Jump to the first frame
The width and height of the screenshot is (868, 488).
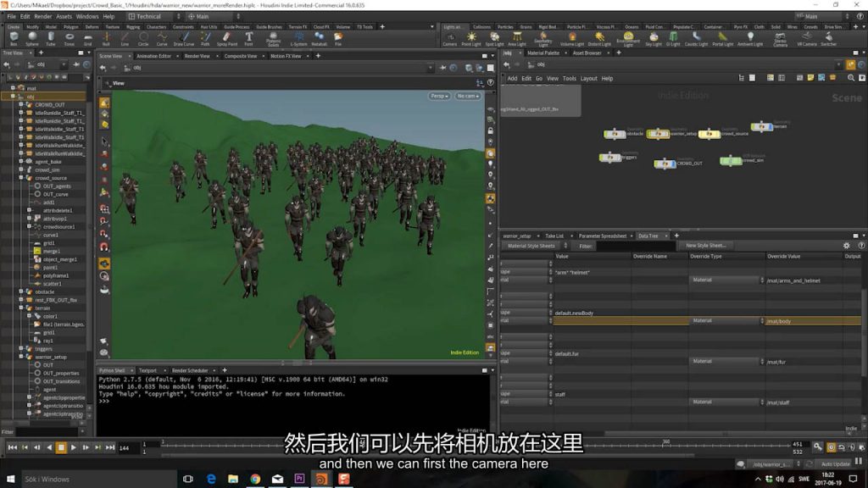[x=12, y=447]
